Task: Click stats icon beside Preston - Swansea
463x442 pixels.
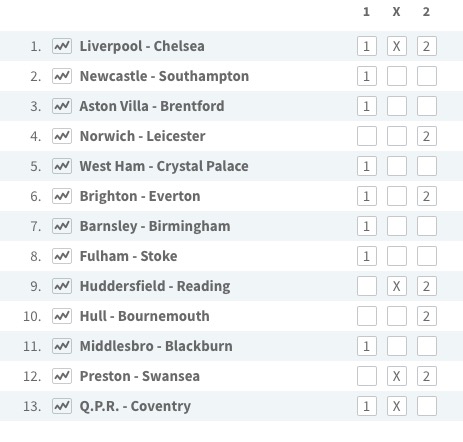Action: tap(62, 376)
